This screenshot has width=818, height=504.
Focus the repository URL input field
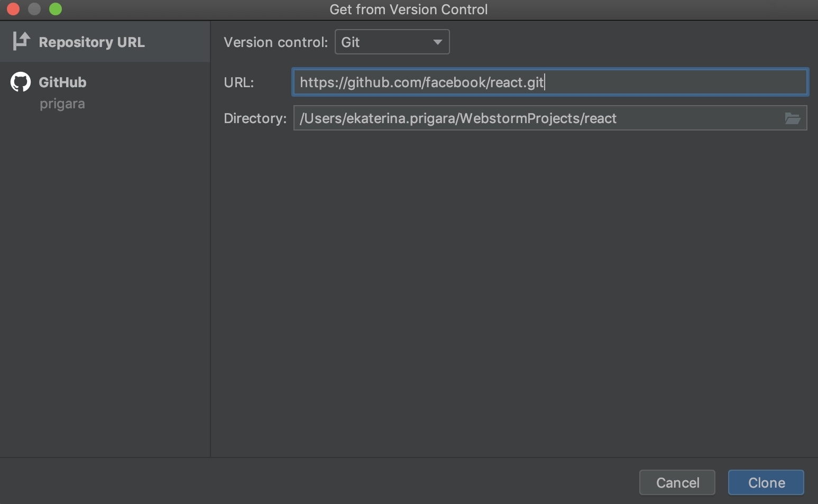pos(550,82)
